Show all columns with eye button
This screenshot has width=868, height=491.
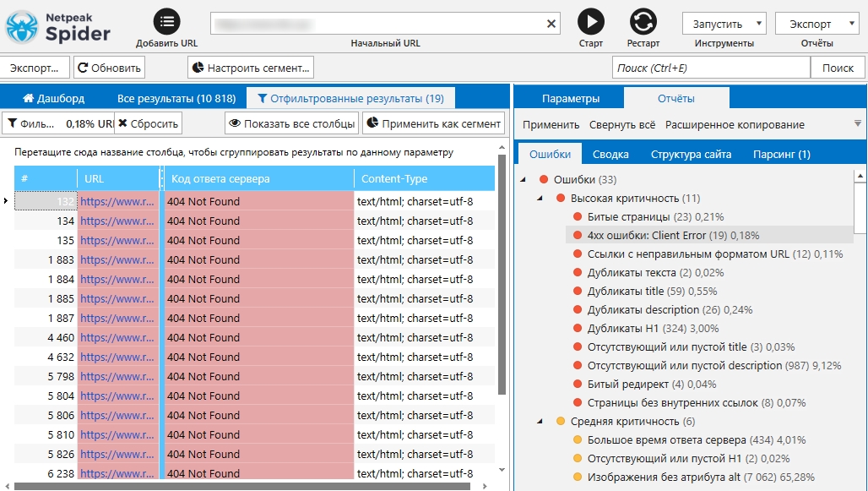click(x=290, y=123)
